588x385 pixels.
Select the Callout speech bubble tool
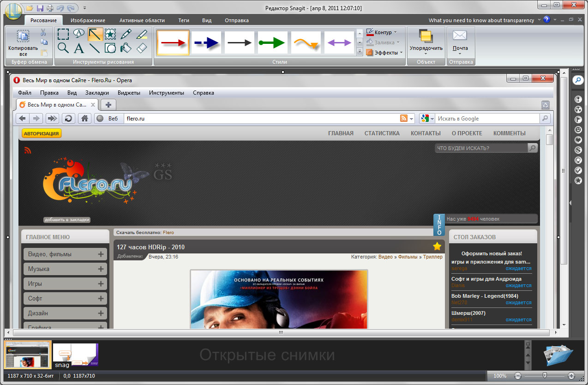click(x=79, y=34)
